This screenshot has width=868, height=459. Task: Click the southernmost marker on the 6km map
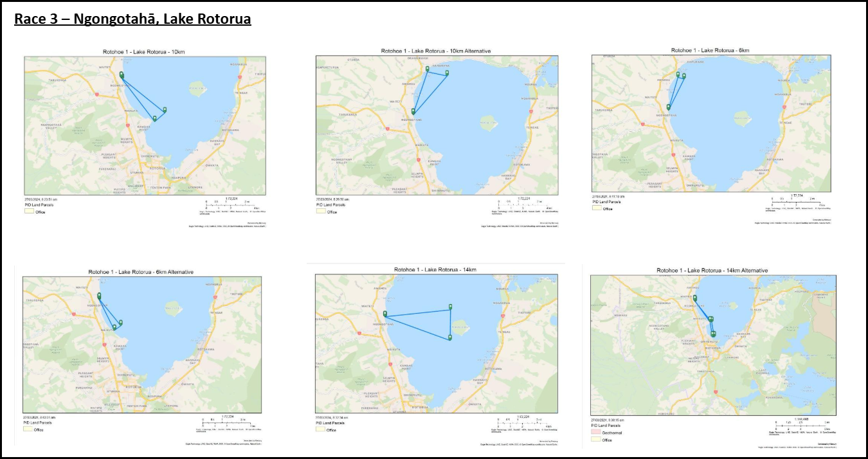click(669, 107)
